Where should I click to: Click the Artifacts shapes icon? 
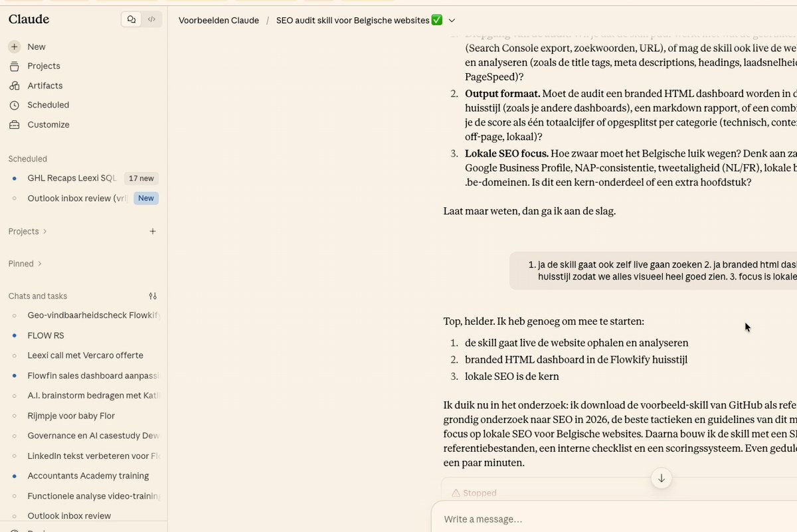[15, 86]
